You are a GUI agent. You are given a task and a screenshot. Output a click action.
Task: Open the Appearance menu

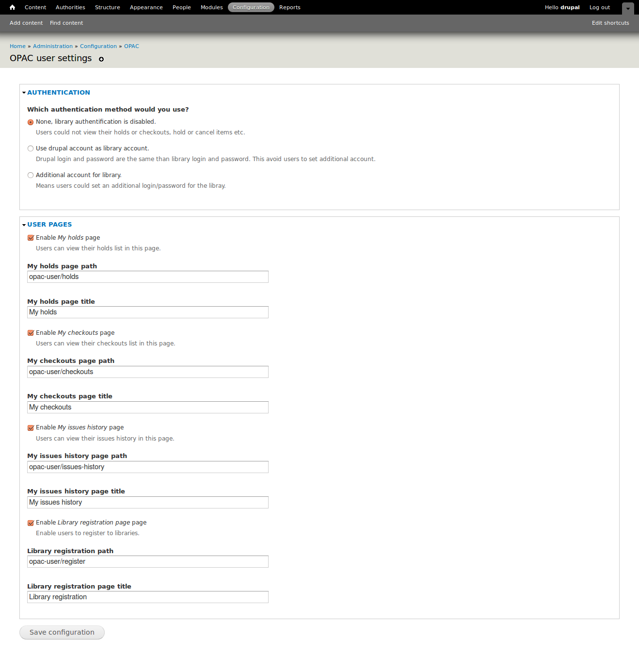[146, 7]
